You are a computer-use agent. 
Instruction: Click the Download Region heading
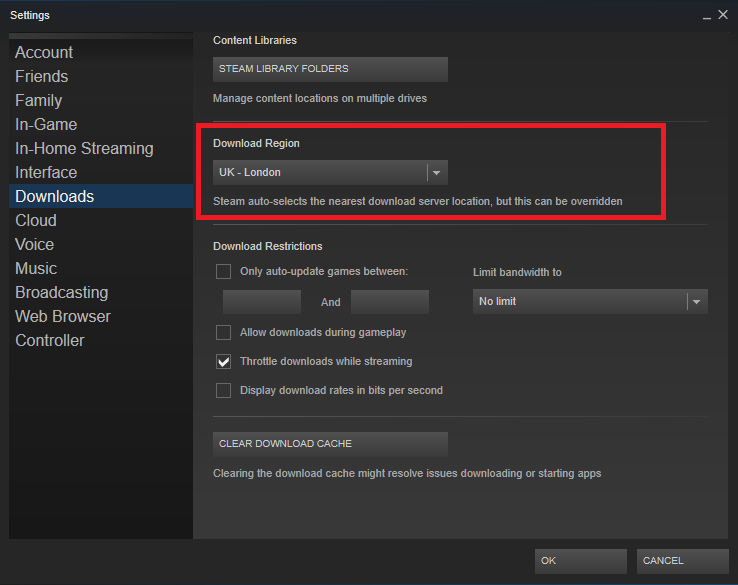point(256,143)
